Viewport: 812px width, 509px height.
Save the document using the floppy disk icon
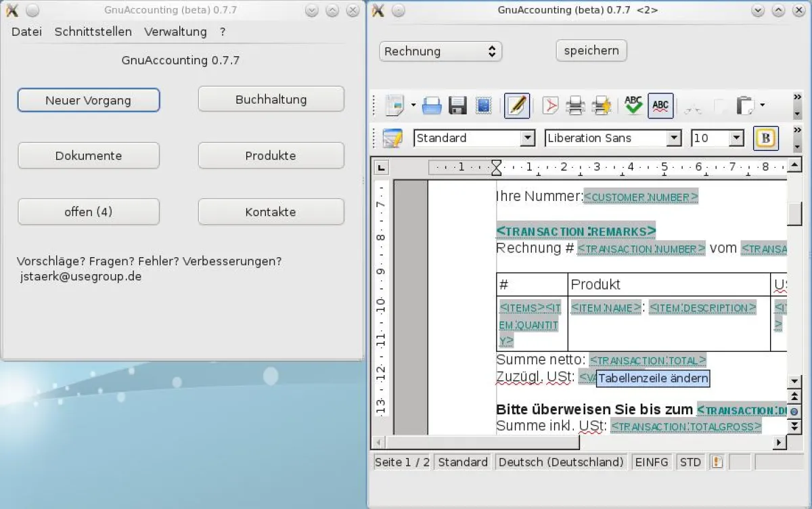[457, 106]
